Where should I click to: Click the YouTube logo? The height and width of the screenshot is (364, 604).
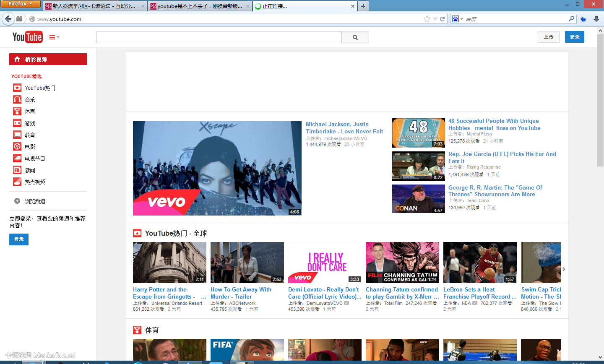[x=27, y=37]
